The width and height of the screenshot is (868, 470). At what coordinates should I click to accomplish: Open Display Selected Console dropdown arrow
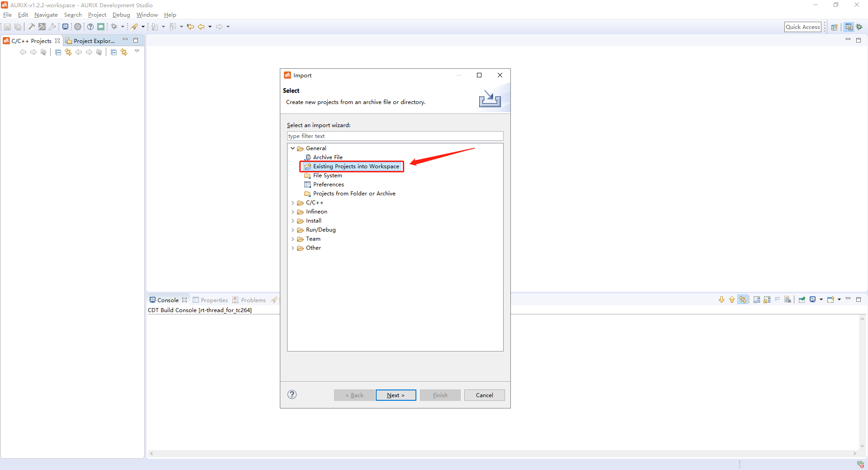tap(821, 299)
